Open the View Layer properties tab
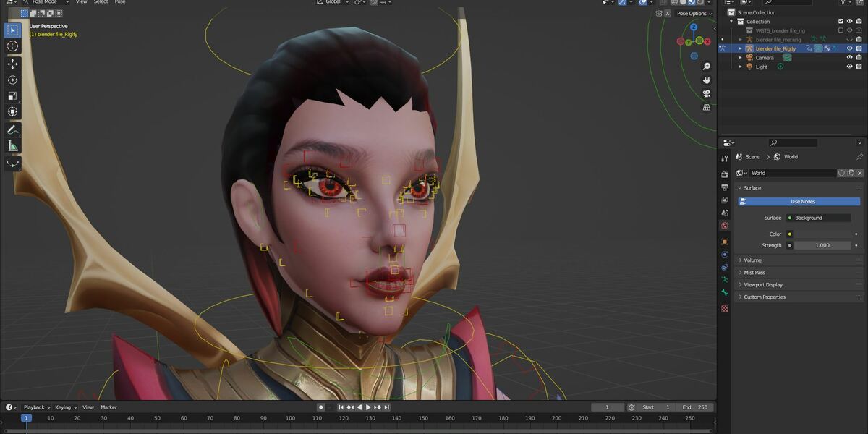868x434 pixels. tap(725, 200)
